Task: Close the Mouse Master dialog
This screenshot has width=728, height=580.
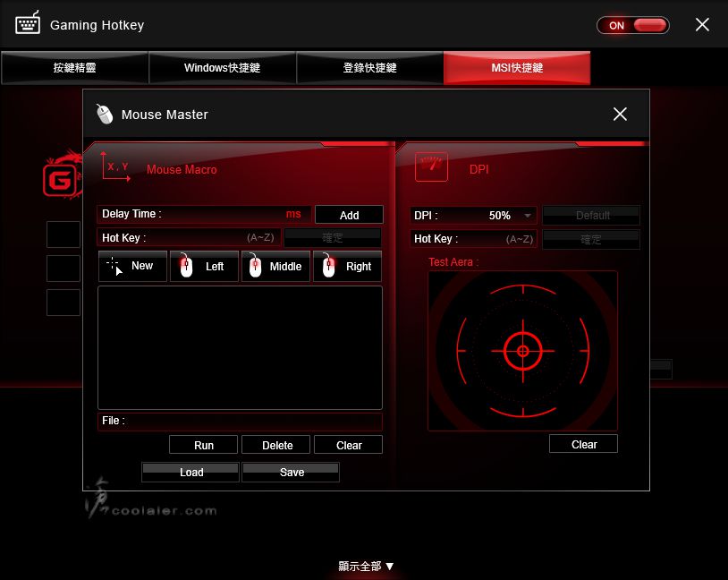Action: (x=620, y=114)
